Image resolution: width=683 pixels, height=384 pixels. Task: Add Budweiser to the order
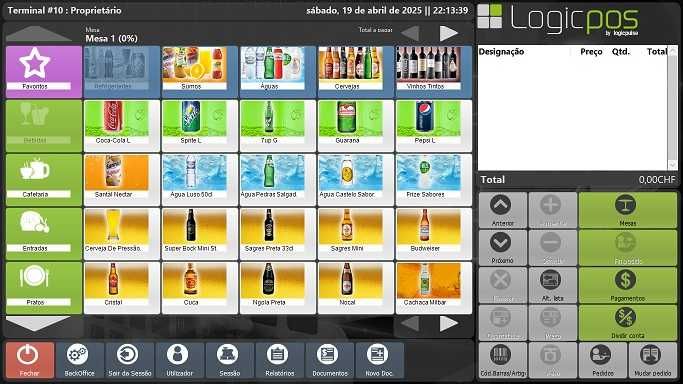tap(433, 233)
